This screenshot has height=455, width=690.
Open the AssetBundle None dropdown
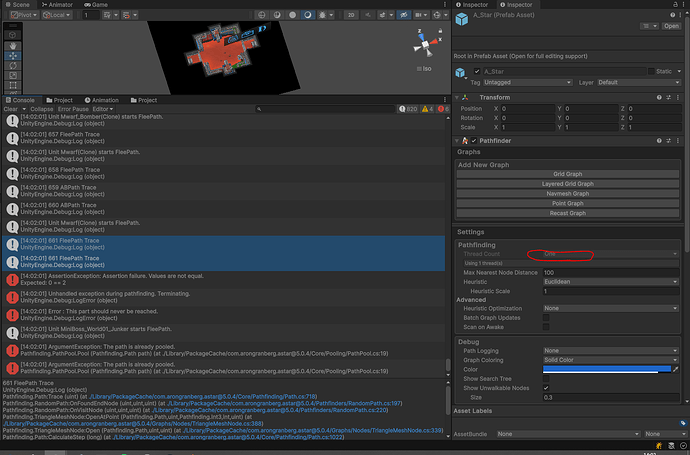pyautogui.click(x=568, y=434)
